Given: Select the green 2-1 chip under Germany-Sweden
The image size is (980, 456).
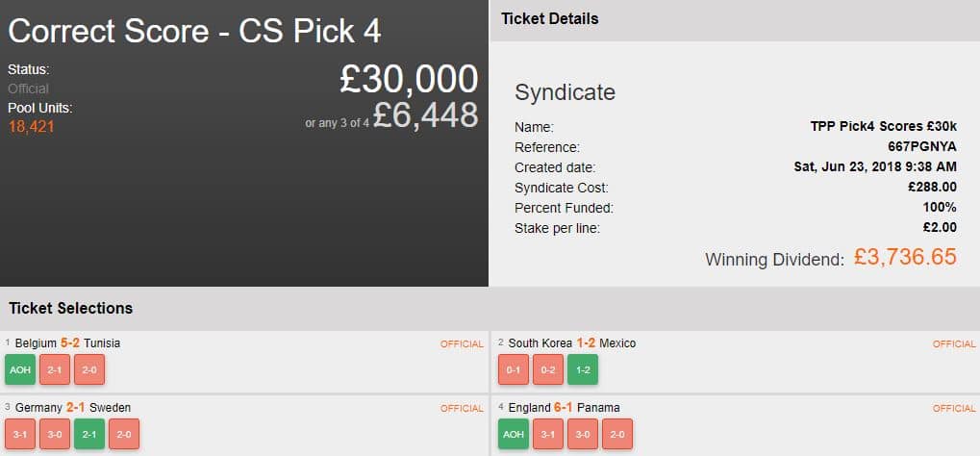Looking at the screenshot, I should coord(88,434).
